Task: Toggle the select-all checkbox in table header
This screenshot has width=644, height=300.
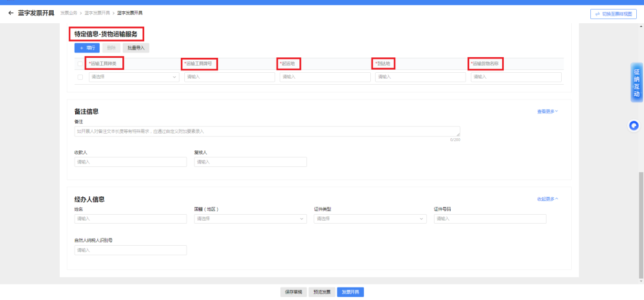Action: tap(80, 64)
